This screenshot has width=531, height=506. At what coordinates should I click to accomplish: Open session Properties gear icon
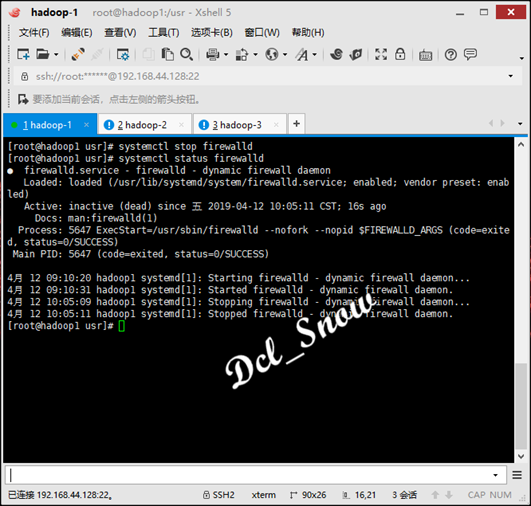123,54
